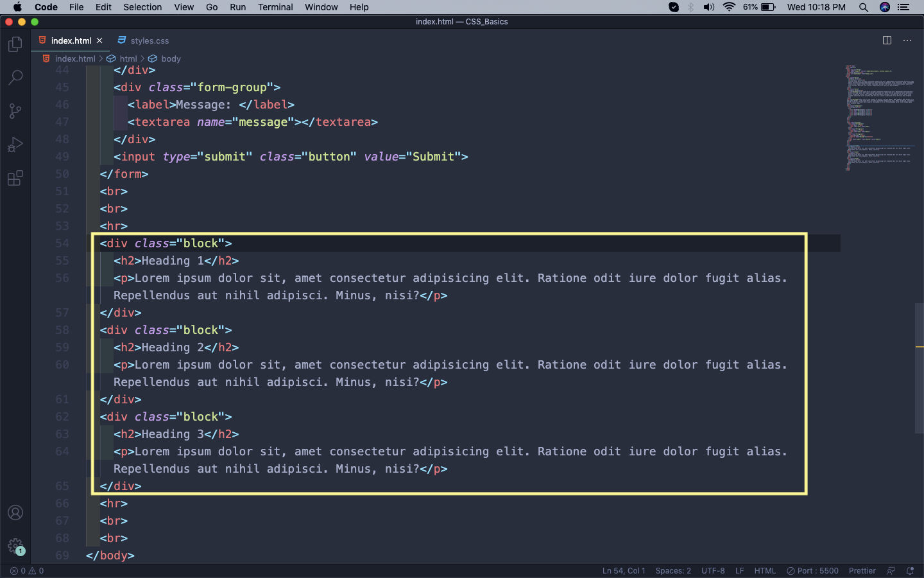Screen dimensions: 924x578
Task: Open the Extensions view
Action: click(x=15, y=178)
